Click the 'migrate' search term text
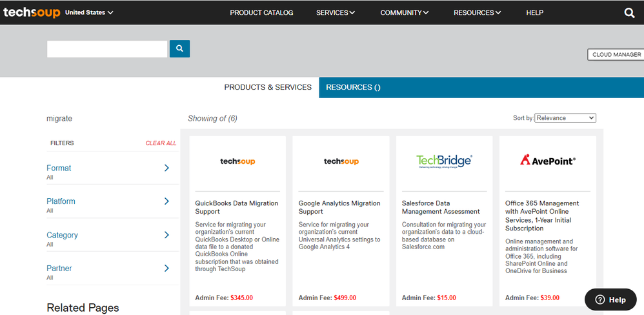 point(59,118)
